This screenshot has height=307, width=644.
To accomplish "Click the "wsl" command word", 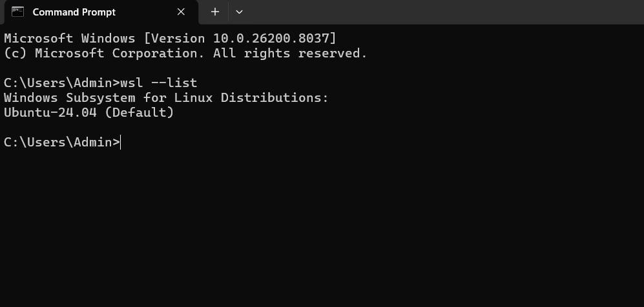I will (135, 83).
